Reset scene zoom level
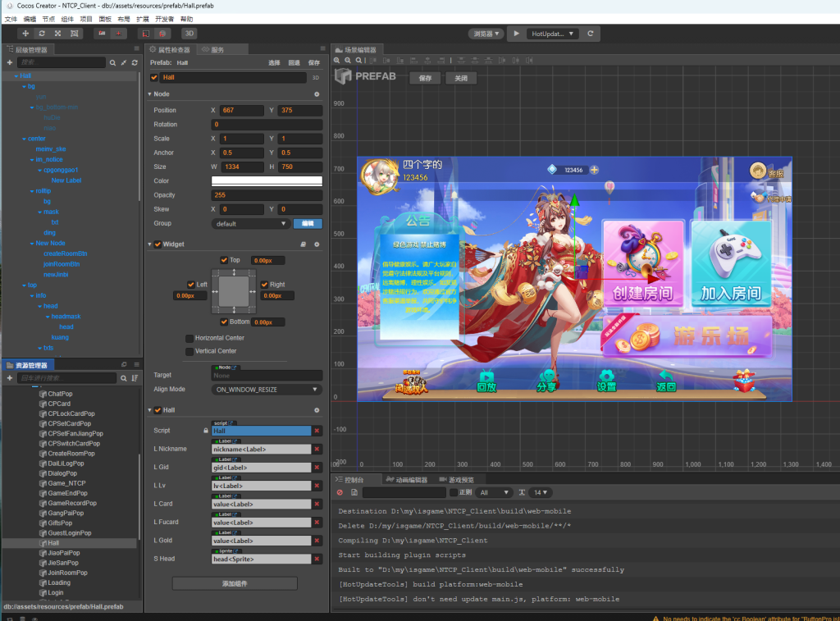This screenshot has height=621, width=840. [359, 61]
